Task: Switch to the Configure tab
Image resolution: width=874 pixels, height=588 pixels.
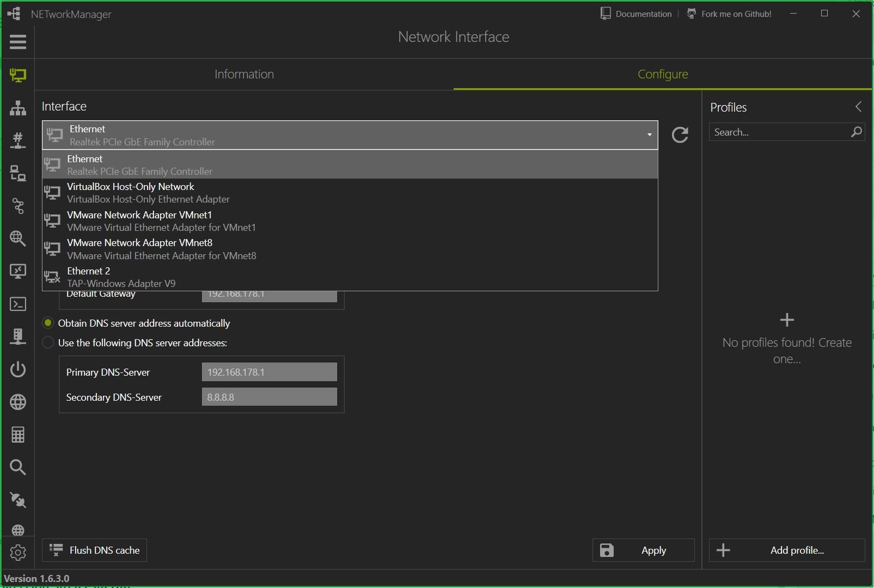Action: coord(662,74)
